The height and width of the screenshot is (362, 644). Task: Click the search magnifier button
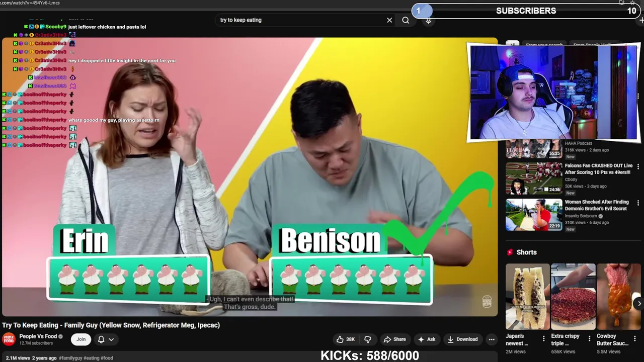(x=406, y=20)
